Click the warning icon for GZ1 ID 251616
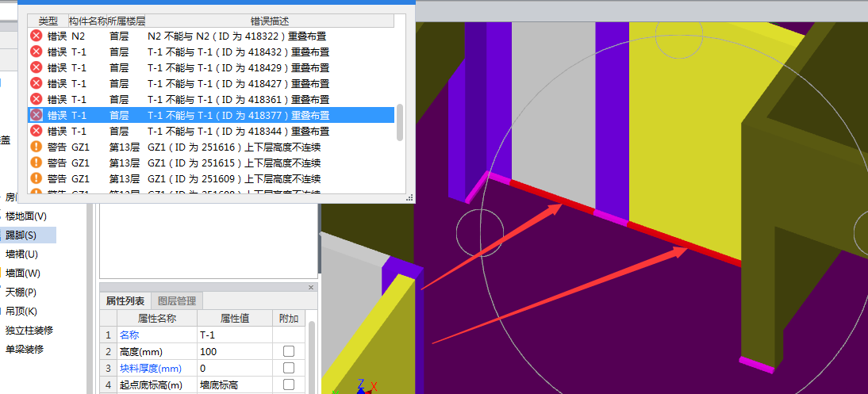 (x=36, y=147)
